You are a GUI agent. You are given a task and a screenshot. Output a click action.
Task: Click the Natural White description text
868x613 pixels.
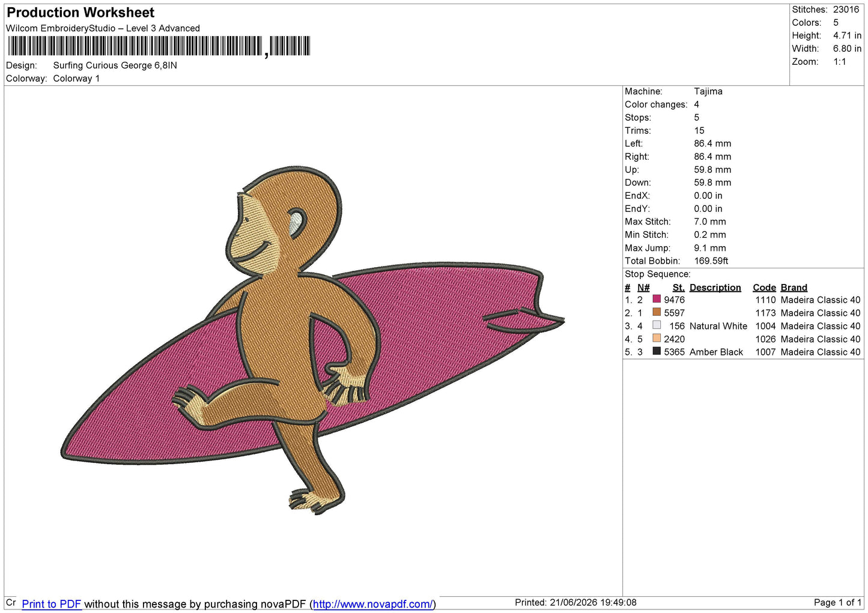pyautogui.click(x=718, y=326)
